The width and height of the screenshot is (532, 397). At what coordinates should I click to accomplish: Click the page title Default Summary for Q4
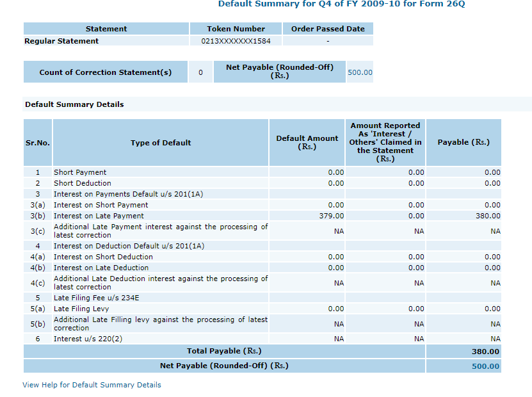coord(341,4)
